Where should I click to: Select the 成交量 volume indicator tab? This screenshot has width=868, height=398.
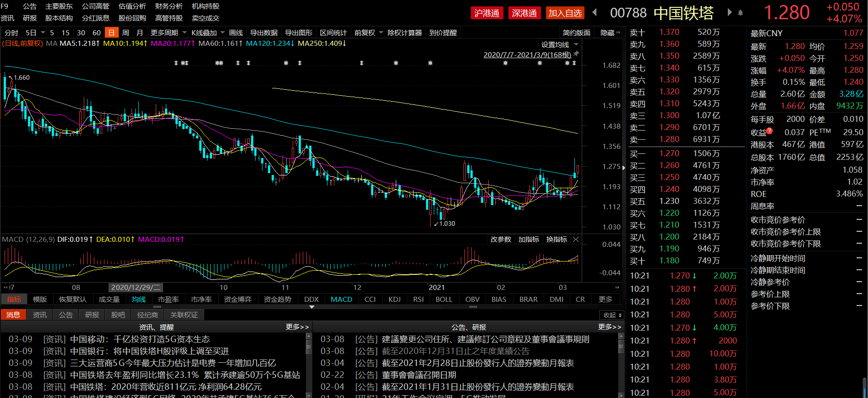109,299
